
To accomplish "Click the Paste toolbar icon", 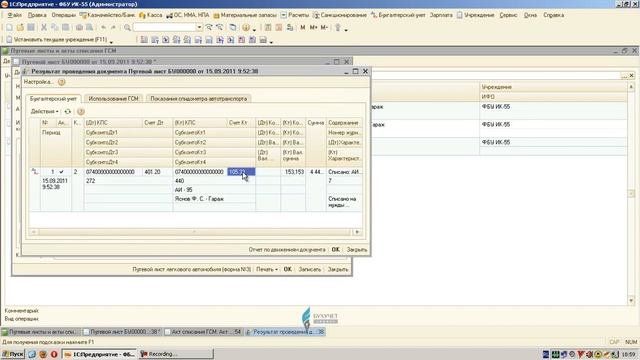I will coord(65,27).
